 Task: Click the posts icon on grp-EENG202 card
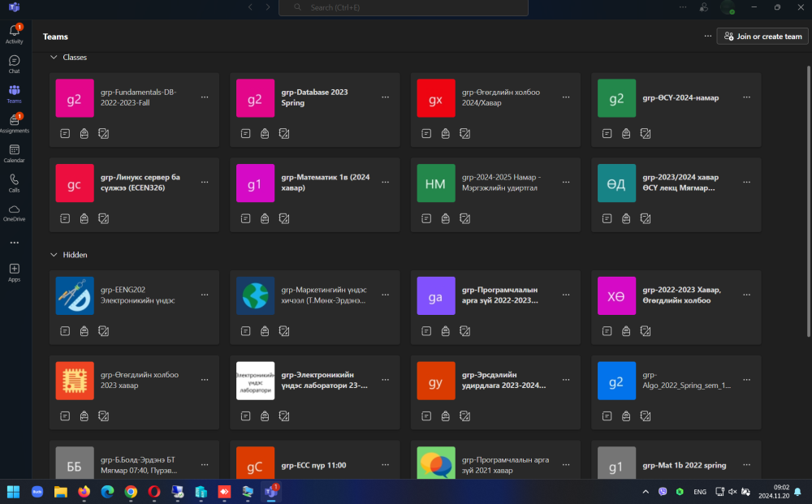tap(65, 331)
